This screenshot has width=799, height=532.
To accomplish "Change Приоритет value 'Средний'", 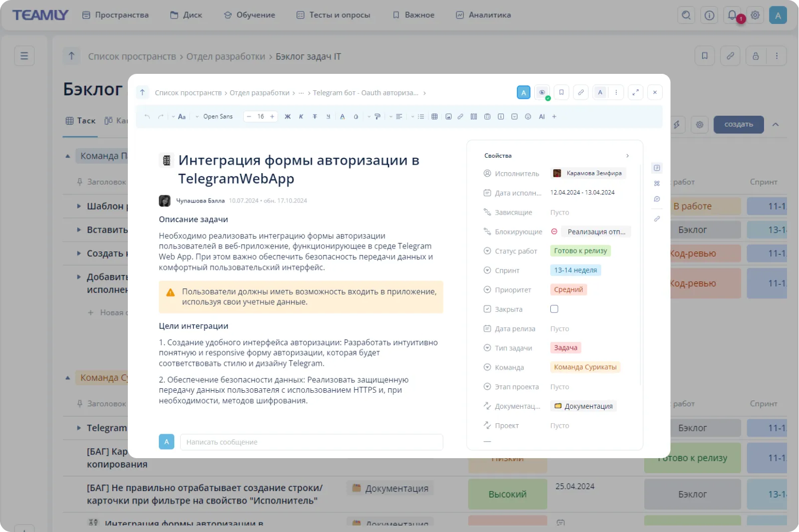I will click(568, 289).
